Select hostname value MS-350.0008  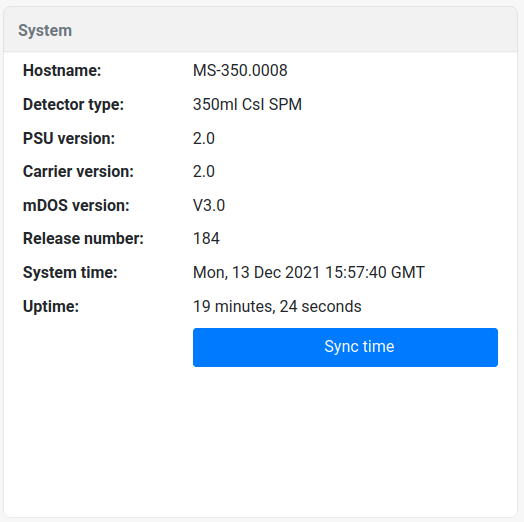tap(240, 71)
